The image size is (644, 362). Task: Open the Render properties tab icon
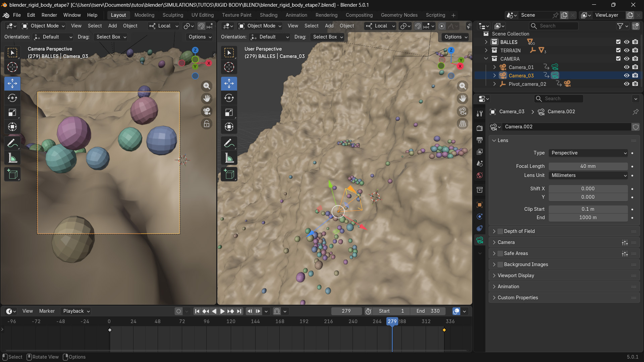tap(480, 128)
